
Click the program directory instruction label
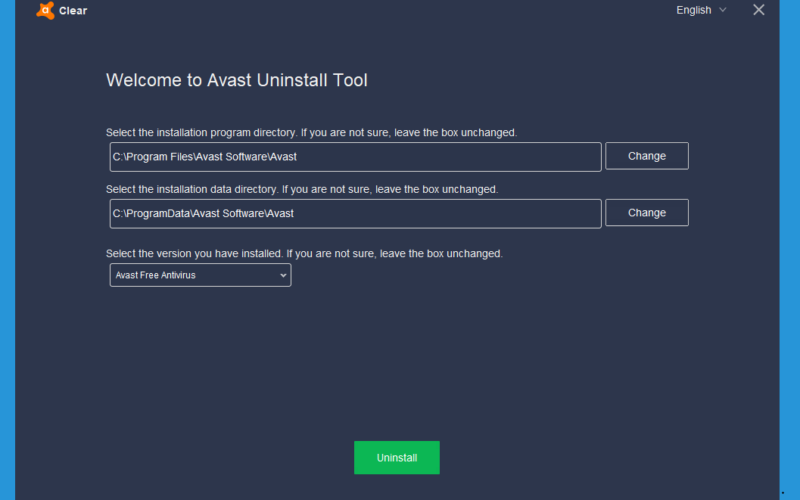[x=311, y=133]
